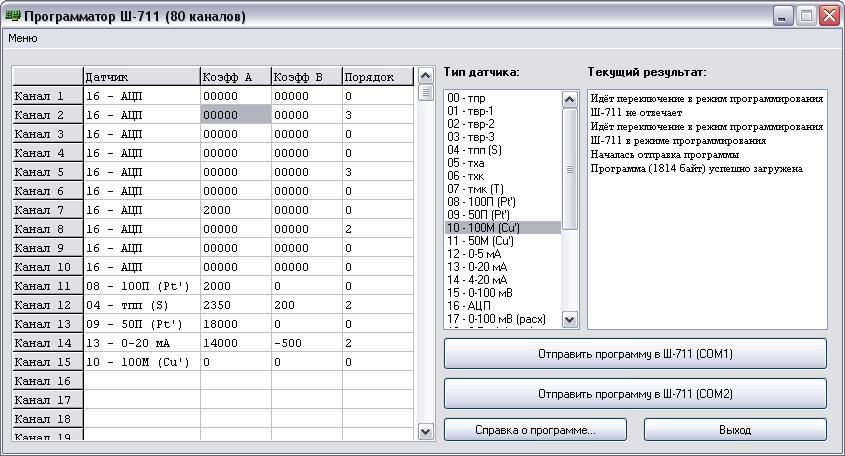Choose 04 - тпп (S) sensor type

(x=475, y=149)
